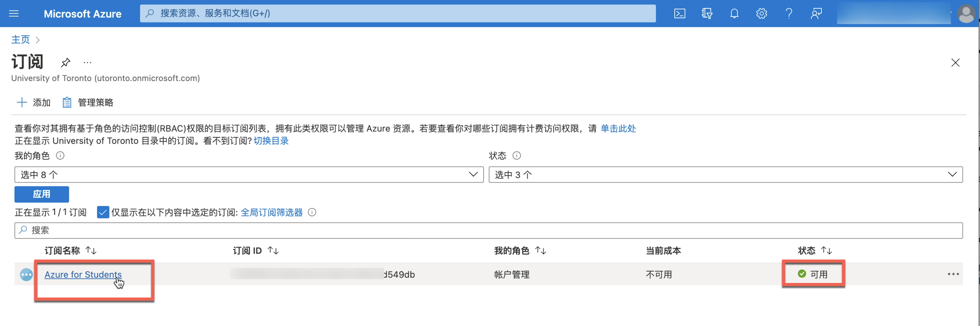
Task: Pin the subscriptions page to dashboard
Action: coord(65,62)
